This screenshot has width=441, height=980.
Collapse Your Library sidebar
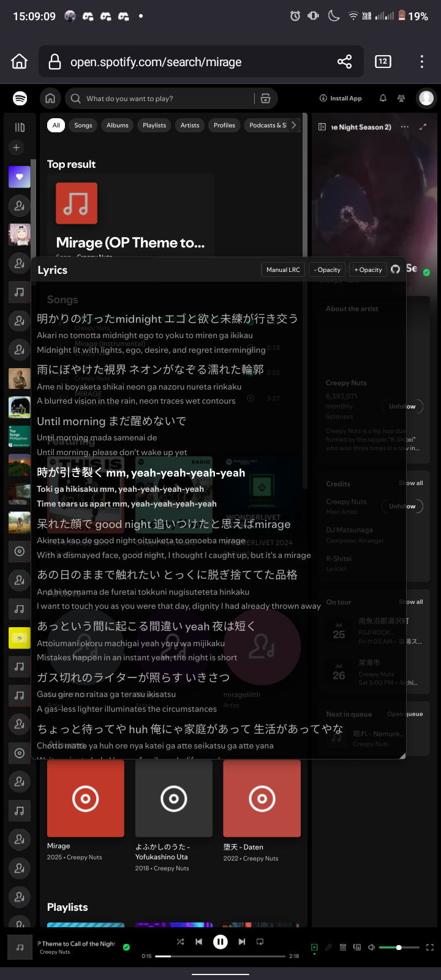[20, 127]
